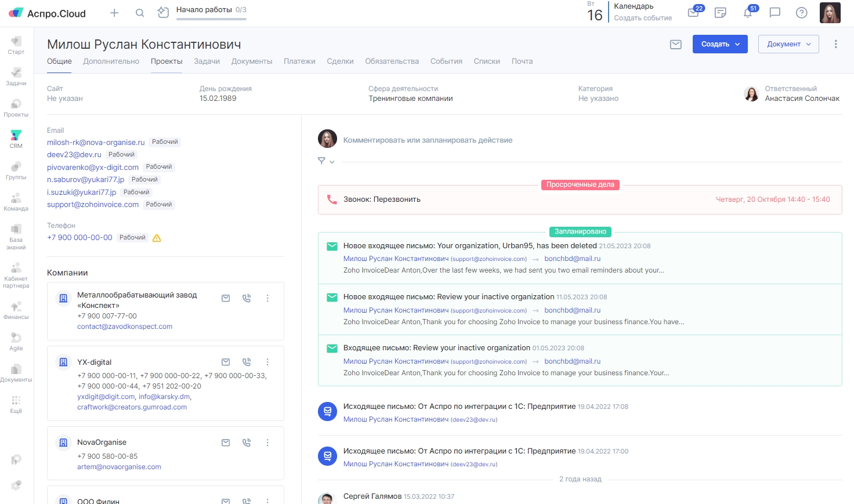Click the plus icon in top bar
Image resolution: width=854 pixels, height=504 pixels.
114,13
